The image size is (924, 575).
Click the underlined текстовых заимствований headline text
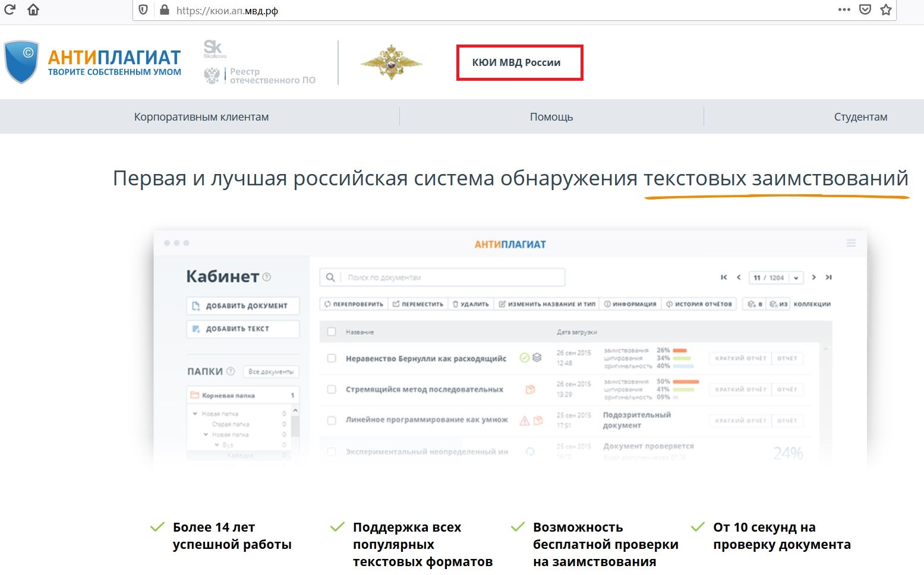coord(776,178)
